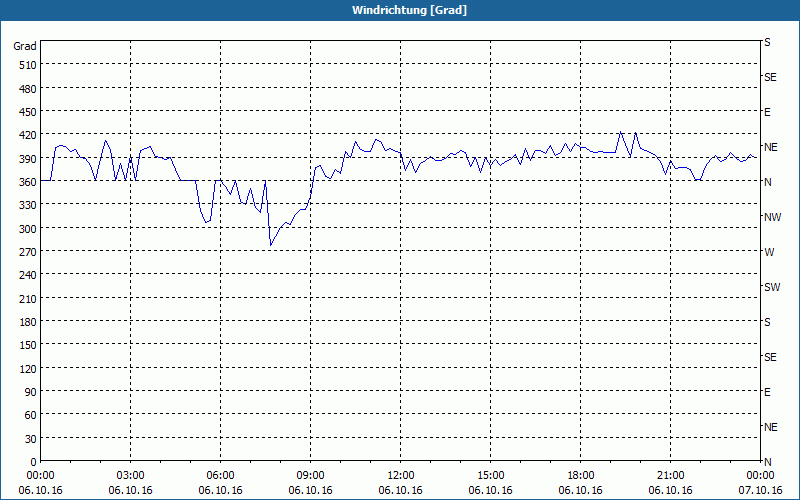Click the 90 y-axis tick label

pyautogui.click(x=31, y=392)
